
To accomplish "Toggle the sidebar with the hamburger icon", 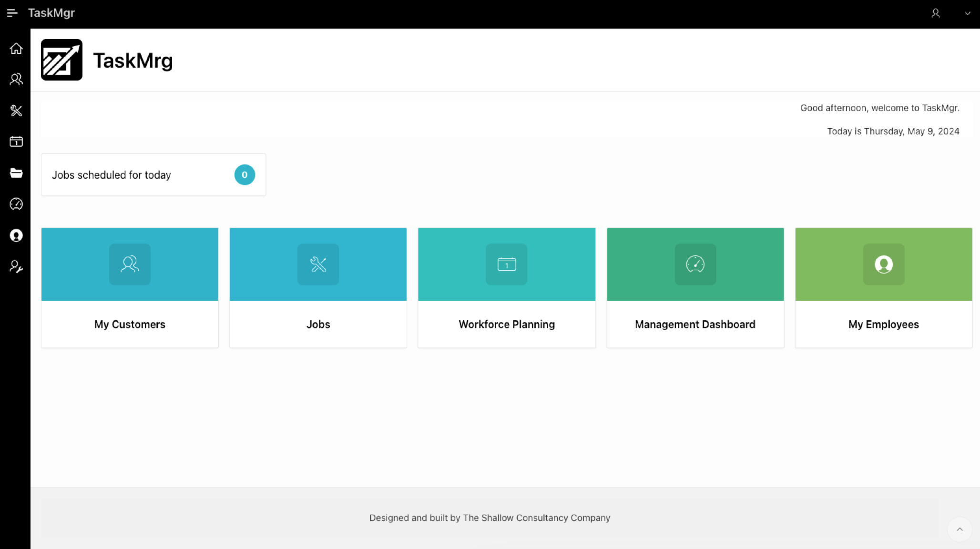I will (12, 13).
